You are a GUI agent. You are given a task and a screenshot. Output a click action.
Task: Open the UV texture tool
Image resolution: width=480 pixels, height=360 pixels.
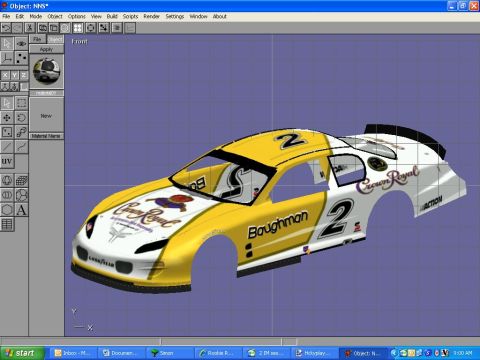[7, 162]
